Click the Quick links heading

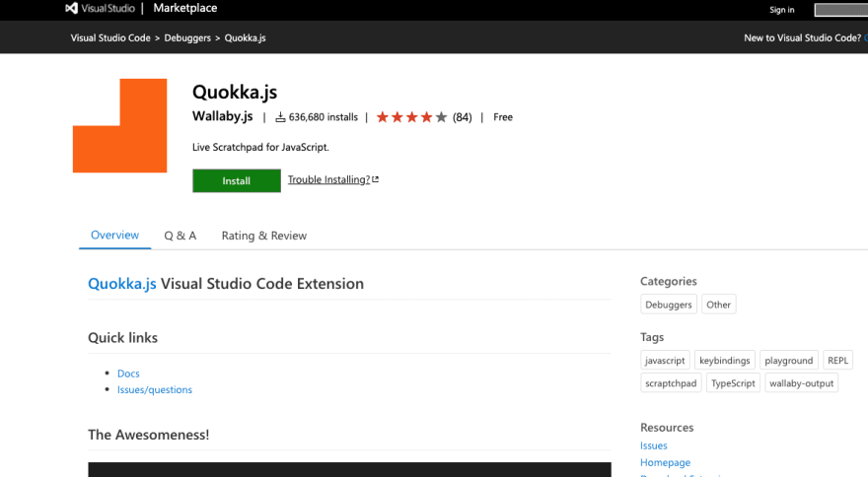point(123,338)
